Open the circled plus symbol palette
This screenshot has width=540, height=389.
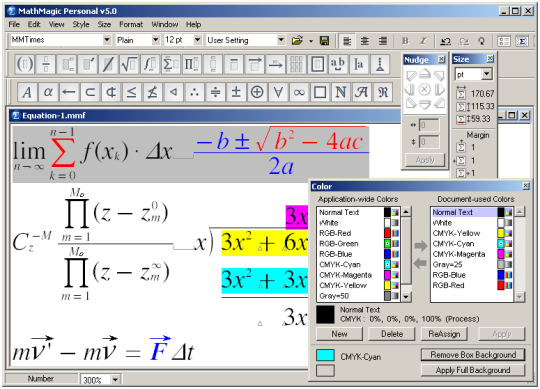(x=257, y=92)
